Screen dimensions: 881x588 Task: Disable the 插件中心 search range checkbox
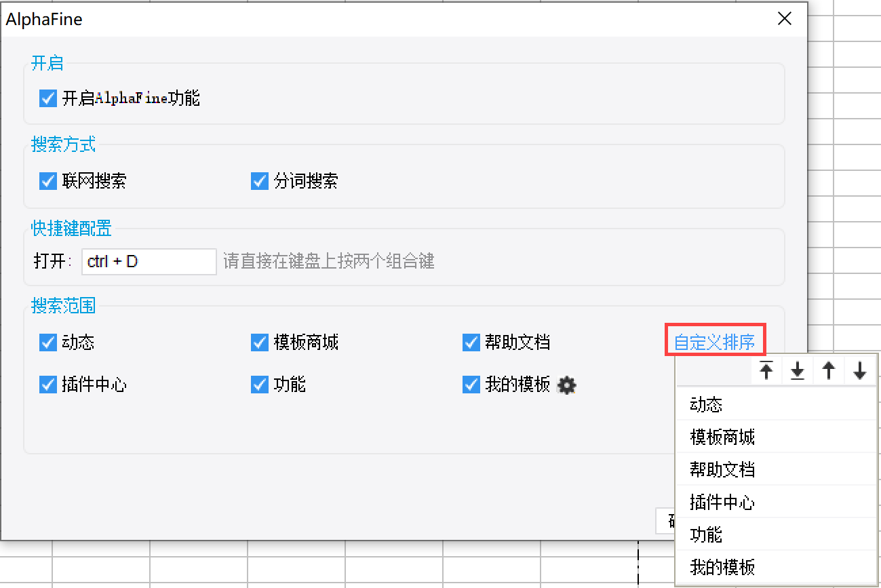point(48,385)
